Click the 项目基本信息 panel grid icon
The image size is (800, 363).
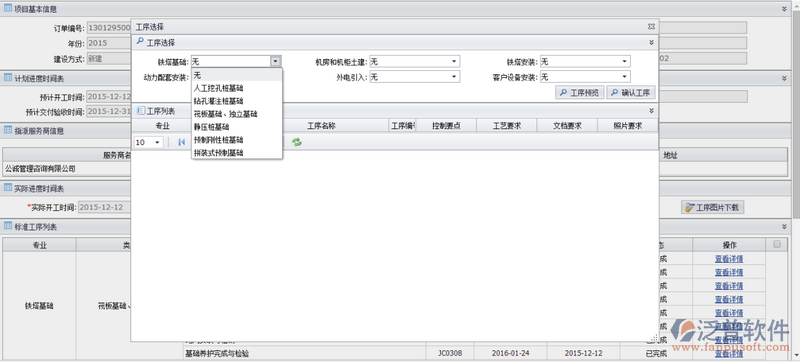point(8,9)
